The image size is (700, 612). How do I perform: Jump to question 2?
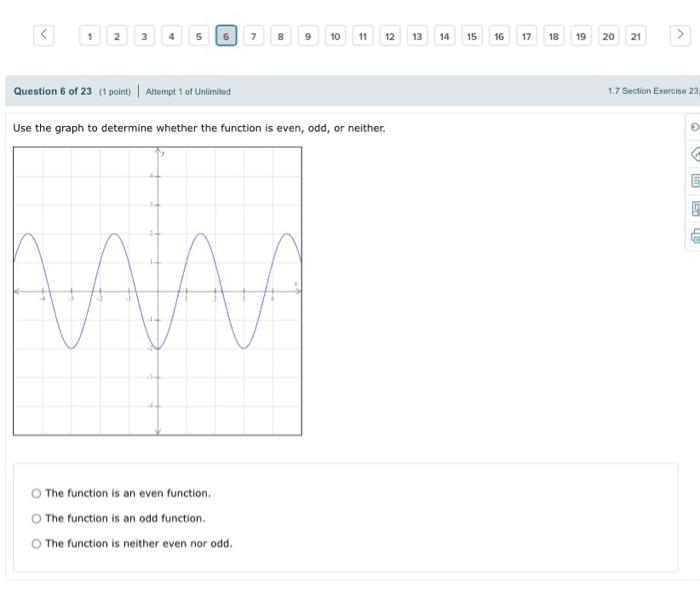click(117, 36)
